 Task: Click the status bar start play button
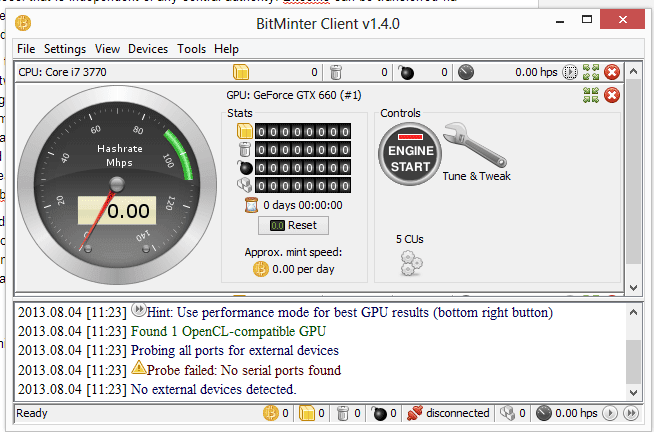coord(610,413)
